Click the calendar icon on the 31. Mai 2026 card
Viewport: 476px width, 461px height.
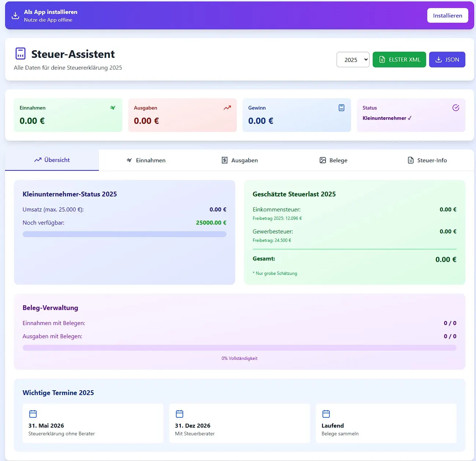[33, 413]
